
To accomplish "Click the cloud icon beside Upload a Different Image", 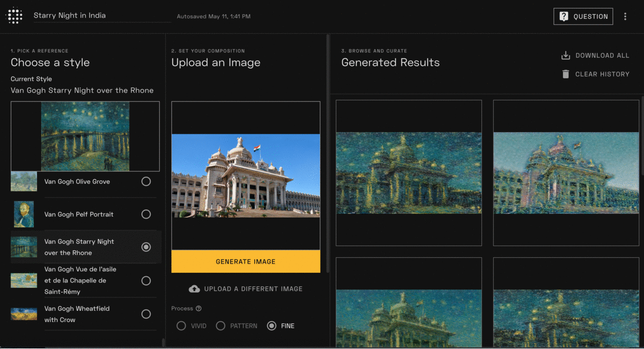I will coord(194,288).
